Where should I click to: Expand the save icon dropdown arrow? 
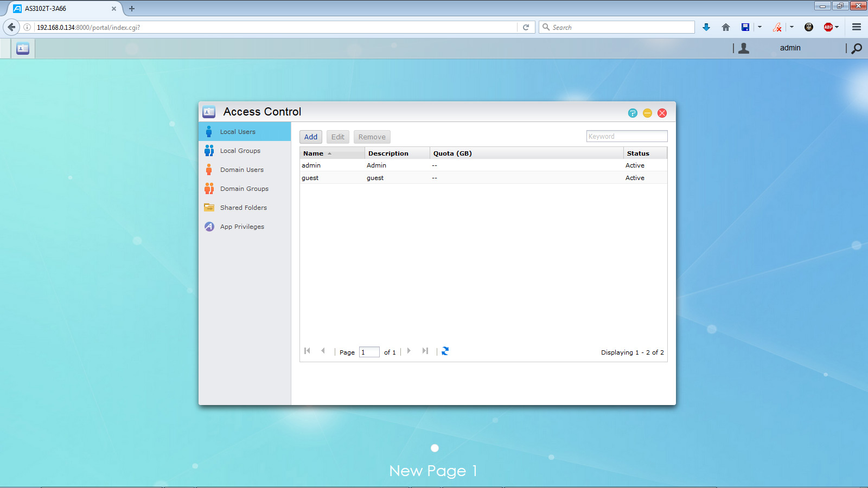759,27
